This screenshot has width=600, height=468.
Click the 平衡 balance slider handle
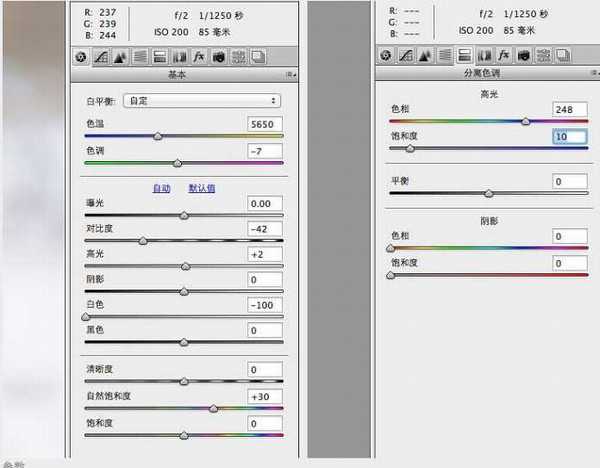(489, 194)
